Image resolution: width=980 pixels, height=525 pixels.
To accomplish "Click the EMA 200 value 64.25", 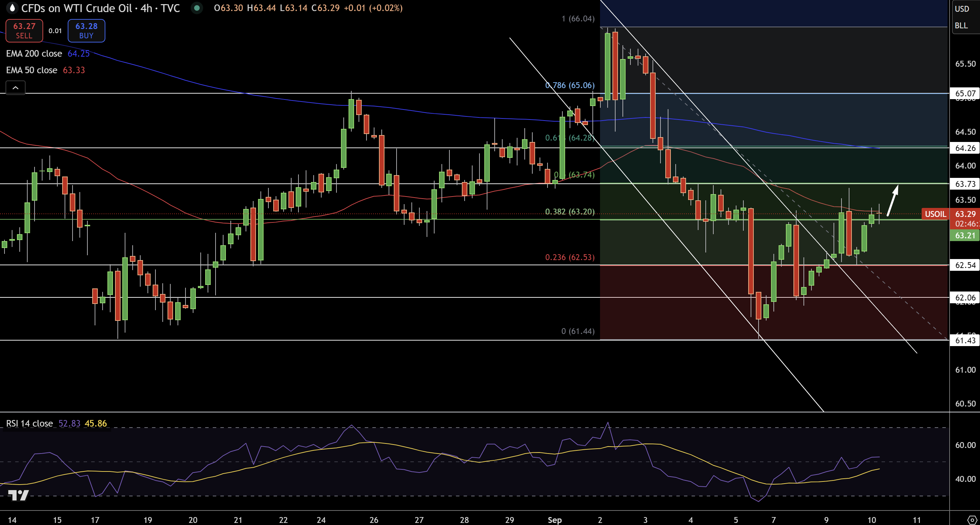I will coord(78,54).
